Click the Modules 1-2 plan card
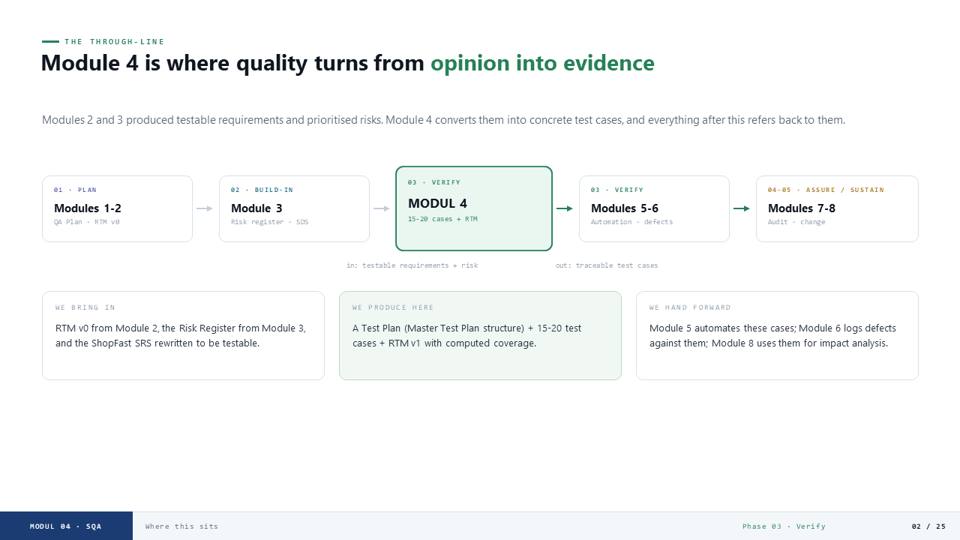 pos(118,209)
